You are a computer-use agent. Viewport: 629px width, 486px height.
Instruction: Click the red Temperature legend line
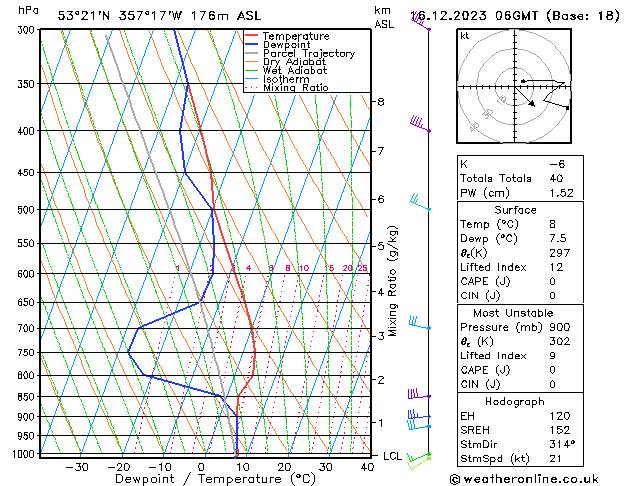251,36
